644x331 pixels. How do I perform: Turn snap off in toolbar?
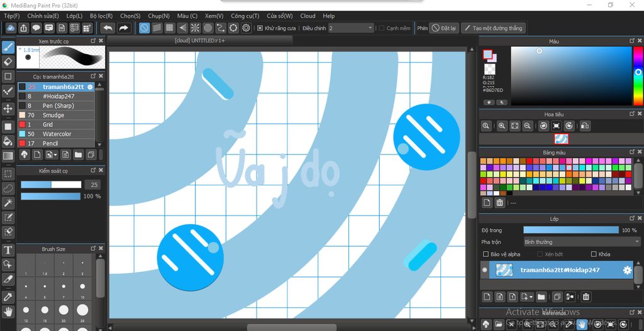144,28
